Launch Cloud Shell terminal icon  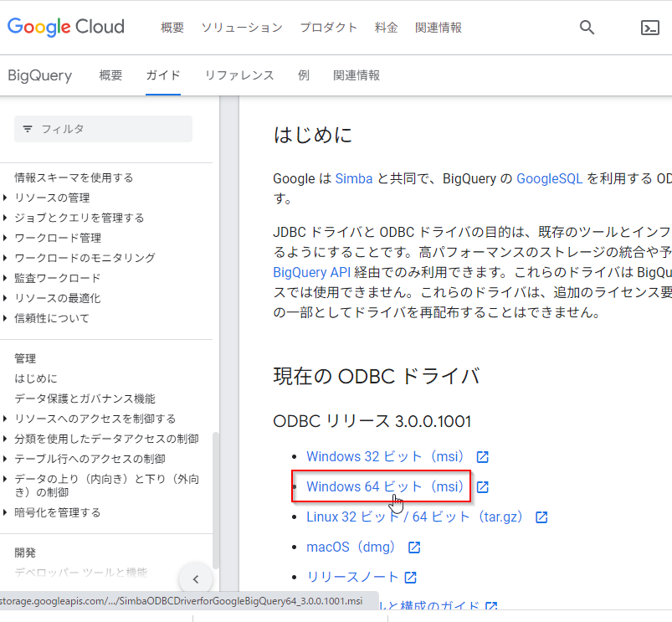pos(649,28)
